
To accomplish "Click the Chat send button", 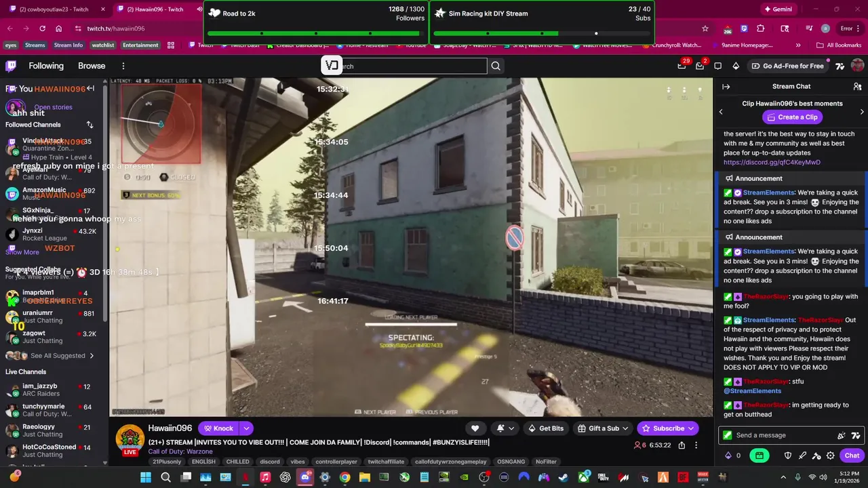I will tap(852, 455).
